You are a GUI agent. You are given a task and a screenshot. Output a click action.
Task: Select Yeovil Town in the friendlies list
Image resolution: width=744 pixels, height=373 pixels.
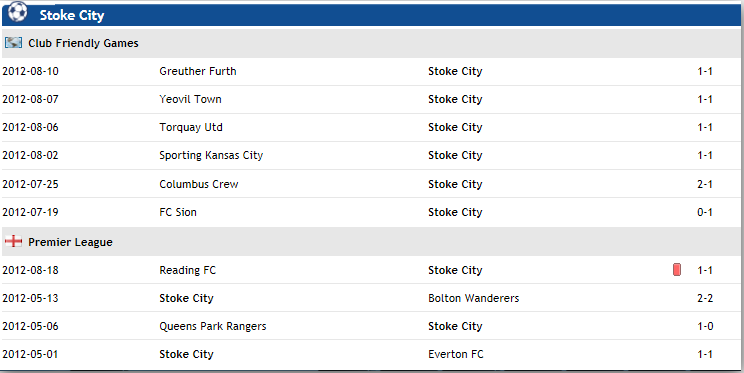(x=190, y=99)
